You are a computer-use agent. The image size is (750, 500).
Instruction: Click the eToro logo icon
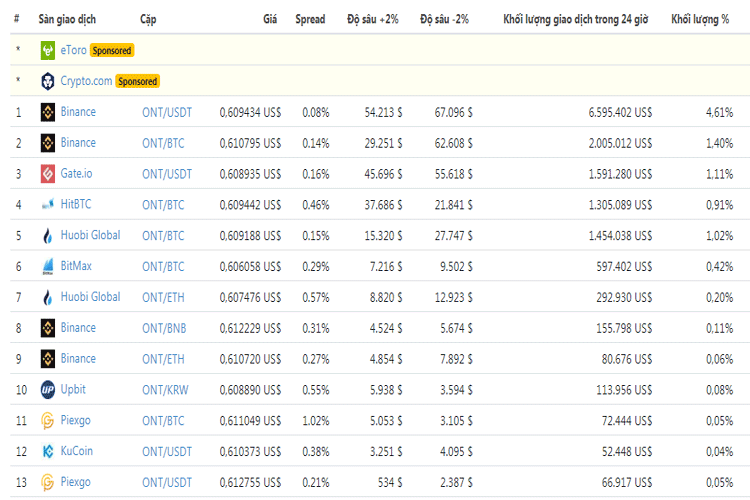coord(48,50)
